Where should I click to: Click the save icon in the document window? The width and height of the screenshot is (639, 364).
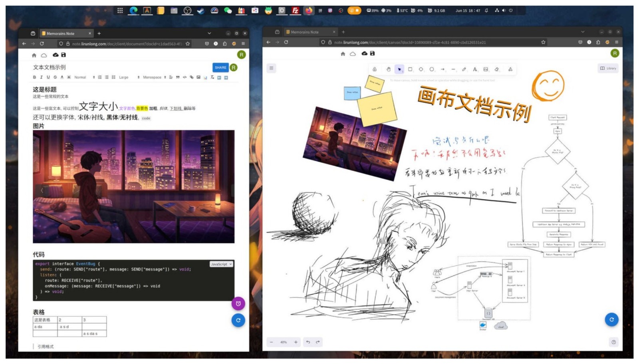point(63,55)
